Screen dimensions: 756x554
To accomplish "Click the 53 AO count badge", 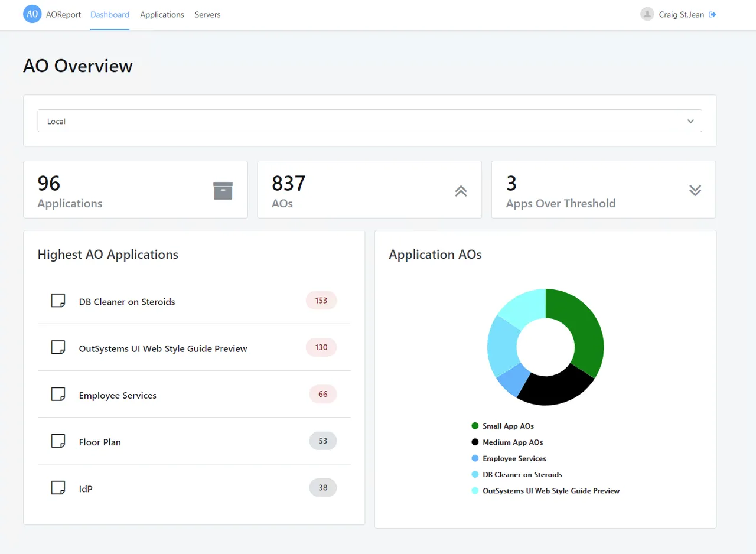I will (x=323, y=441).
